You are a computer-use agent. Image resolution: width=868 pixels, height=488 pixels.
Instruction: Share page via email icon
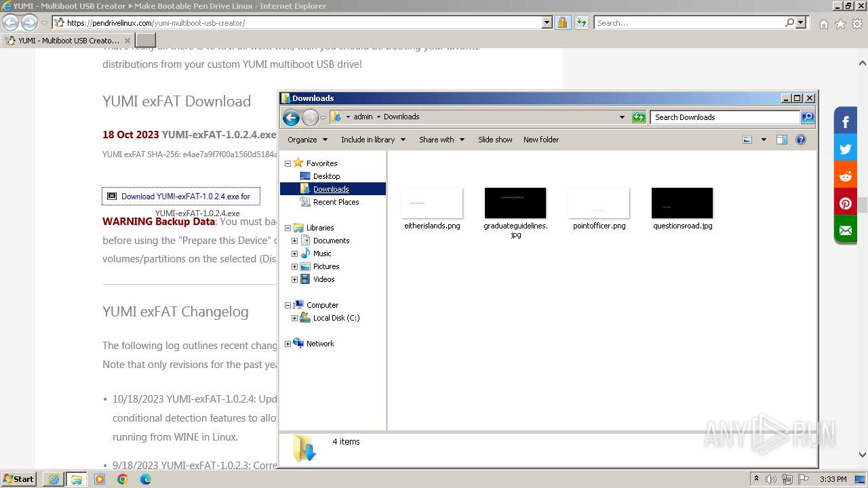pos(846,230)
